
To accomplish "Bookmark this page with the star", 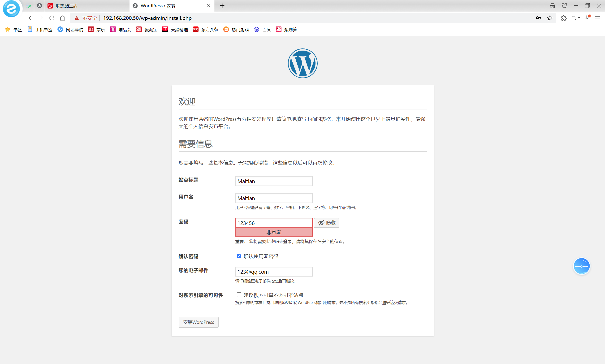I will pyautogui.click(x=549, y=18).
